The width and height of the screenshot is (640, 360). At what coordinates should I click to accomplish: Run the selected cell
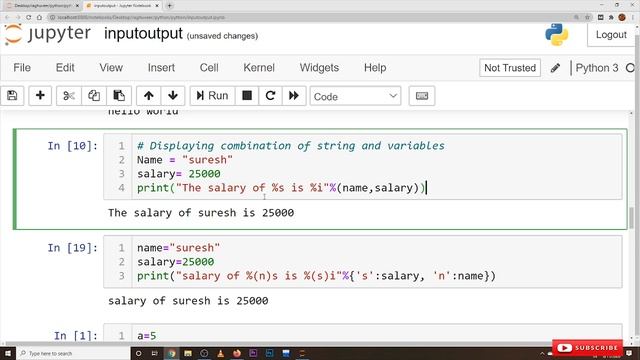(212, 96)
